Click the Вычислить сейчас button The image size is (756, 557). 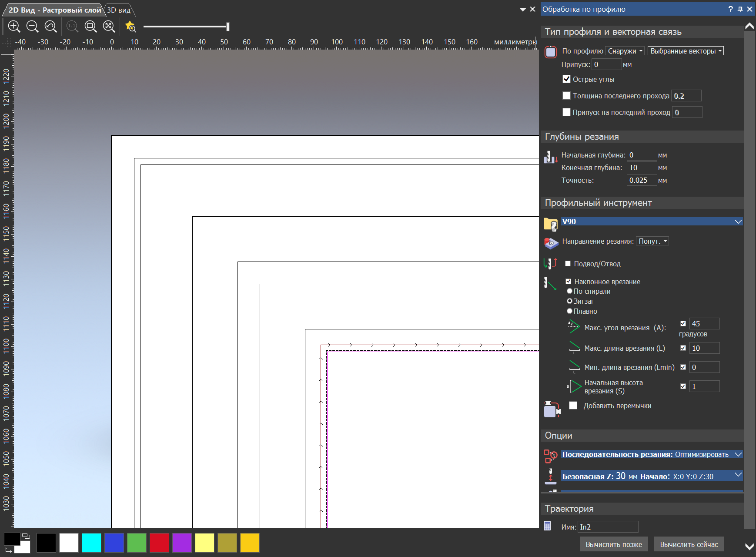689,544
